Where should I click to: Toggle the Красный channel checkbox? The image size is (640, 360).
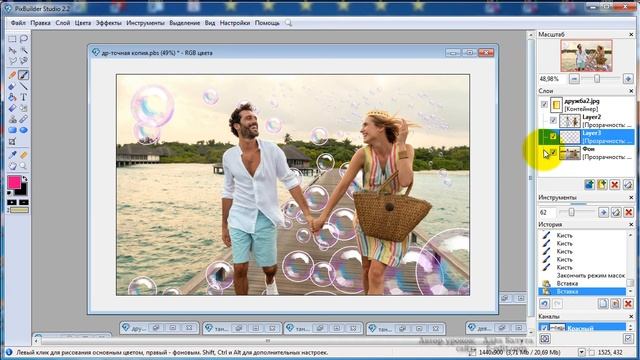coord(544,328)
